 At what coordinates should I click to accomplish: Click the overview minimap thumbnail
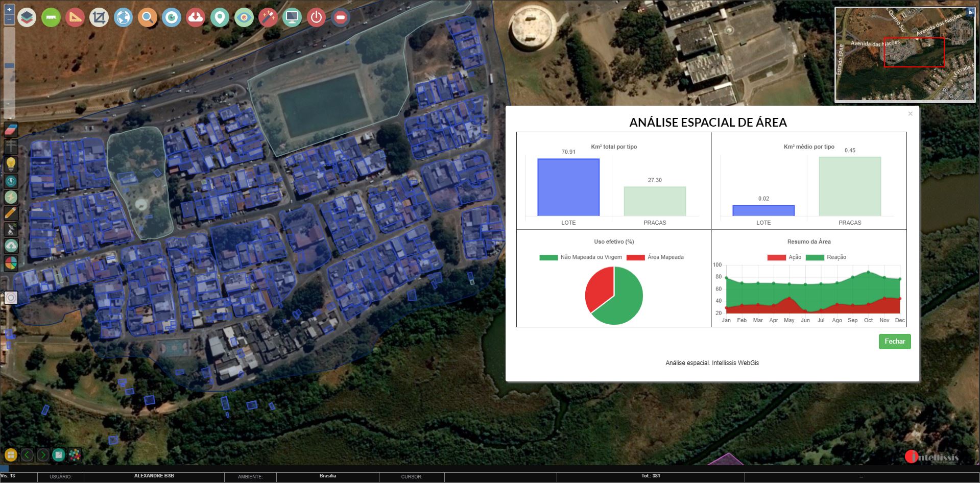pyautogui.click(x=904, y=54)
